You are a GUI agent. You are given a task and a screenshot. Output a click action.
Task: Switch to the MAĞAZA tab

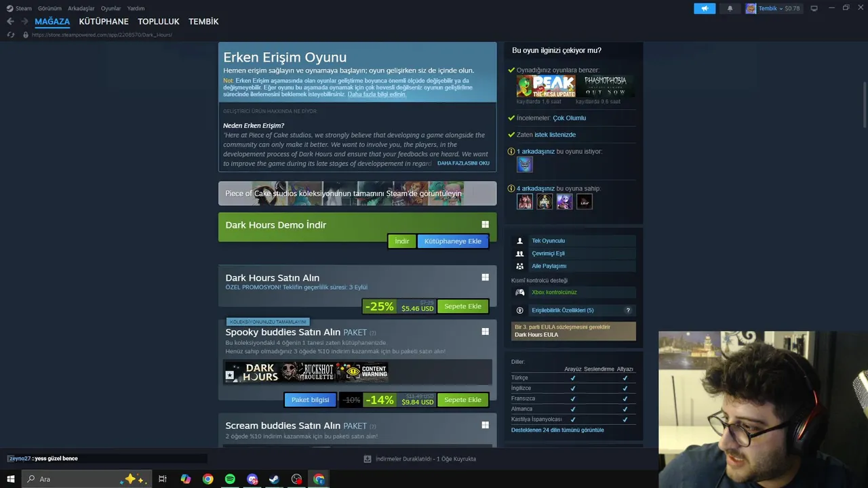click(52, 22)
